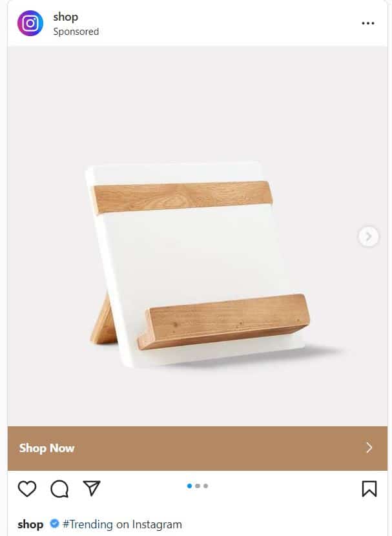Image resolution: width=392 pixels, height=536 pixels.
Task: Go to next carousel image arrow
Action: 368,236
